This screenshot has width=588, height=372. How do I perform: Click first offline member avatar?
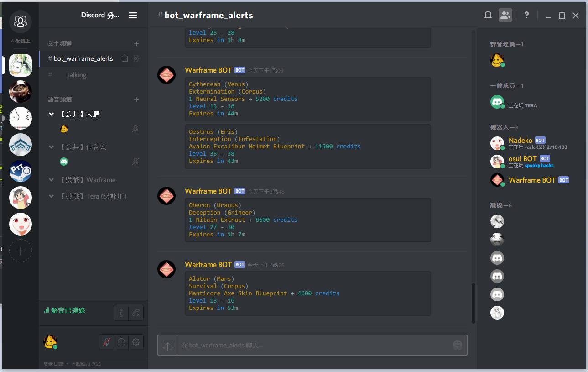pos(497,221)
